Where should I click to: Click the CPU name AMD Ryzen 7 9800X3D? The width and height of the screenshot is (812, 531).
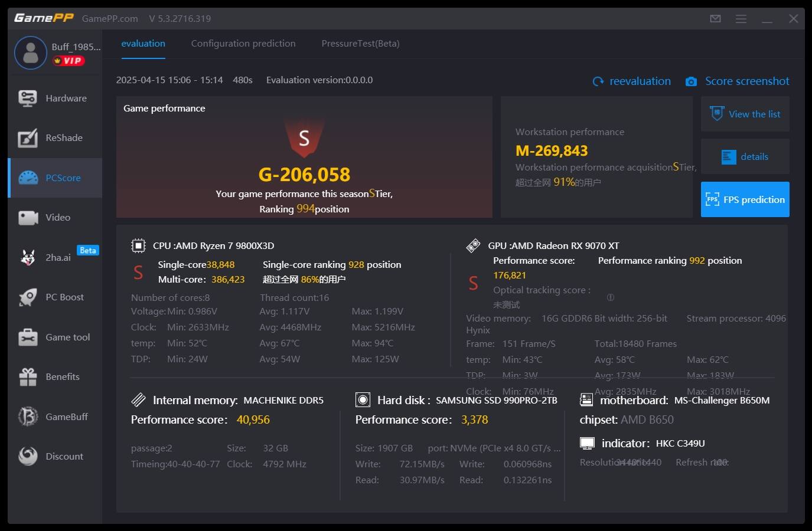[x=225, y=246]
